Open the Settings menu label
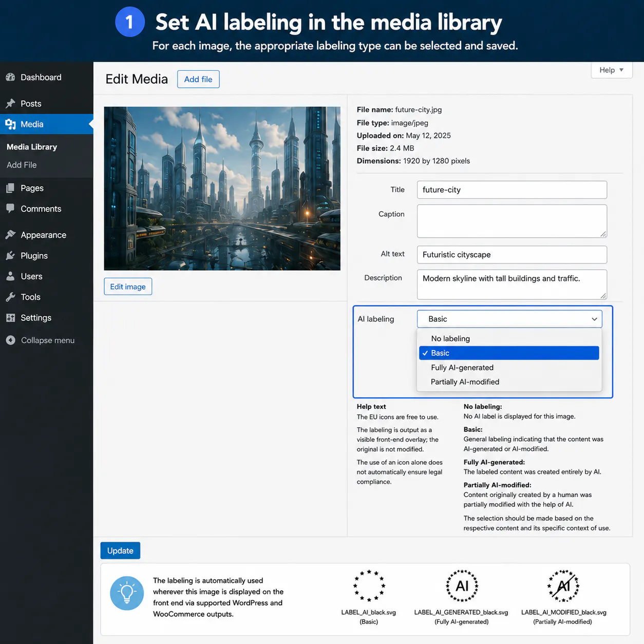 click(x=36, y=317)
